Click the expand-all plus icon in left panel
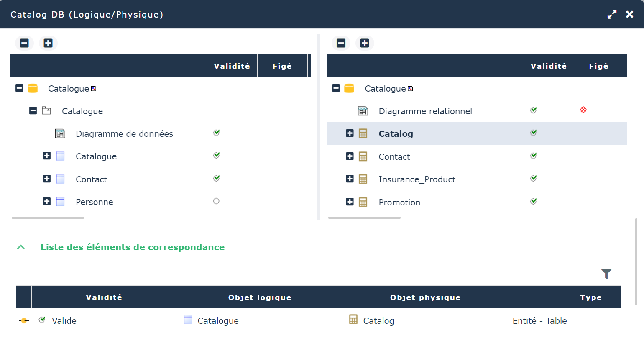644x341 pixels. coord(48,43)
